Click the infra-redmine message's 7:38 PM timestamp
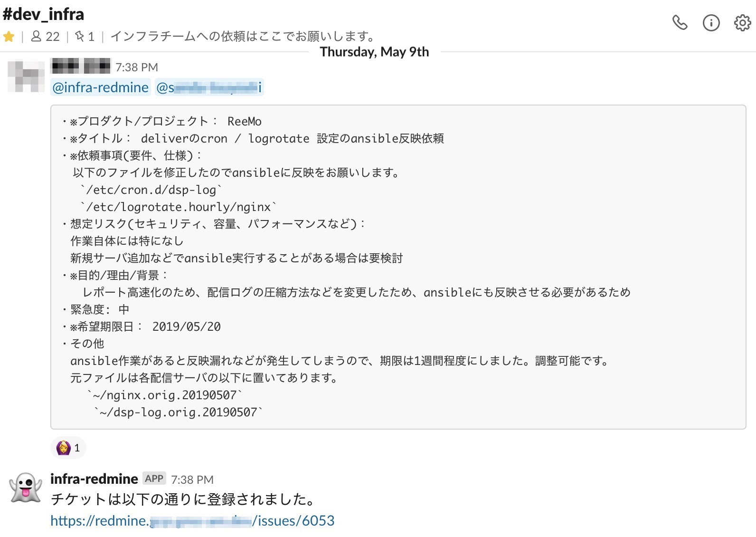756x537 pixels. tap(192, 479)
